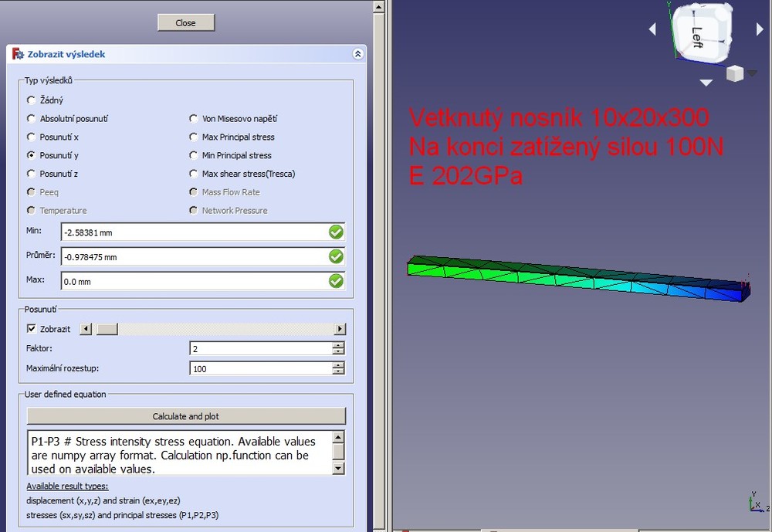Select Von Misesovo napětí result type
This screenshot has height=532, width=772.
tap(194, 118)
